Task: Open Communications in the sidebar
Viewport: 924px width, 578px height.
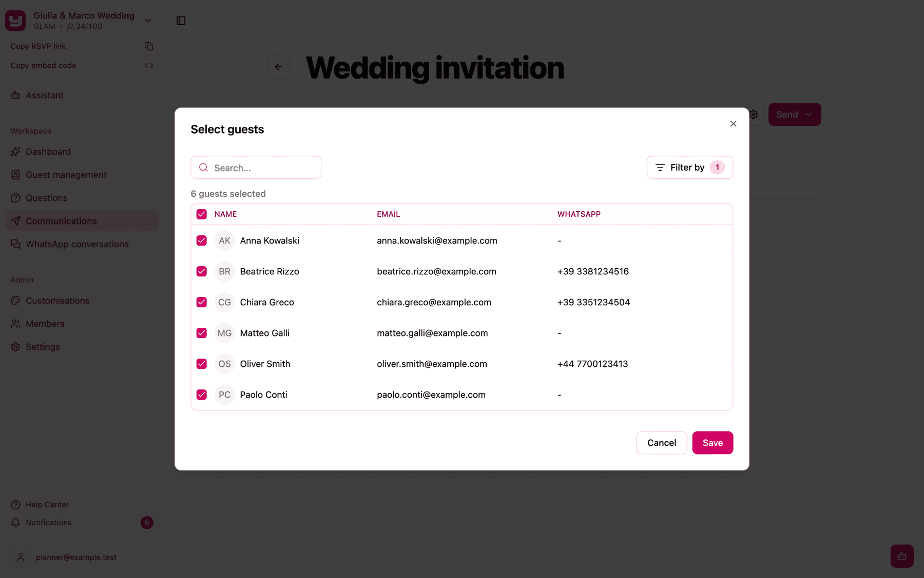Action: point(82,221)
